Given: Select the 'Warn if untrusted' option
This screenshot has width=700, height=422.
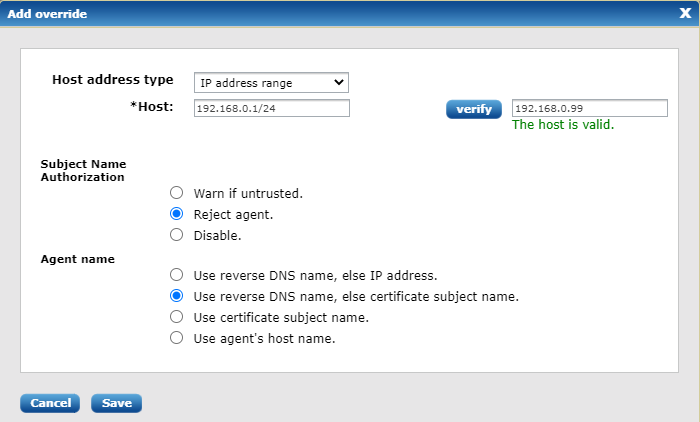Looking at the screenshot, I should [x=177, y=192].
